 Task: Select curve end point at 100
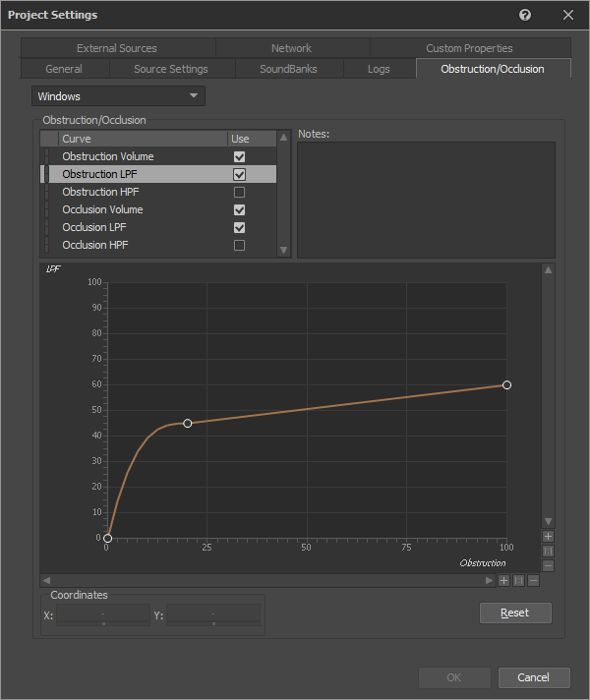[x=506, y=384]
